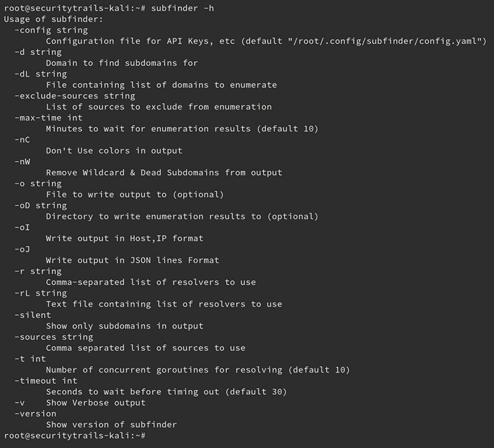Click the '-oJ' JSON output flag
The image size is (494, 448).
tap(22, 250)
